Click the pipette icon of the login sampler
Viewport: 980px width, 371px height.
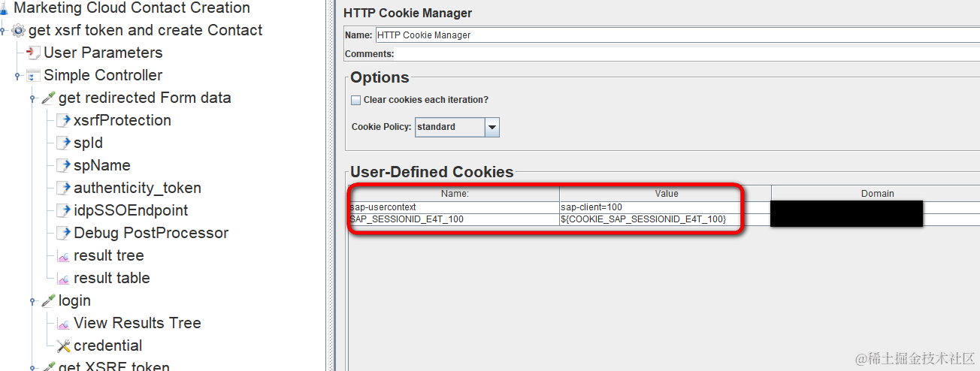click(48, 301)
